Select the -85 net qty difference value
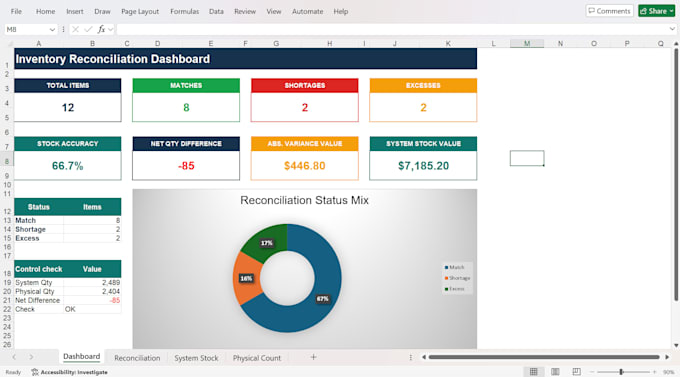The height and width of the screenshot is (377, 680). point(186,166)
